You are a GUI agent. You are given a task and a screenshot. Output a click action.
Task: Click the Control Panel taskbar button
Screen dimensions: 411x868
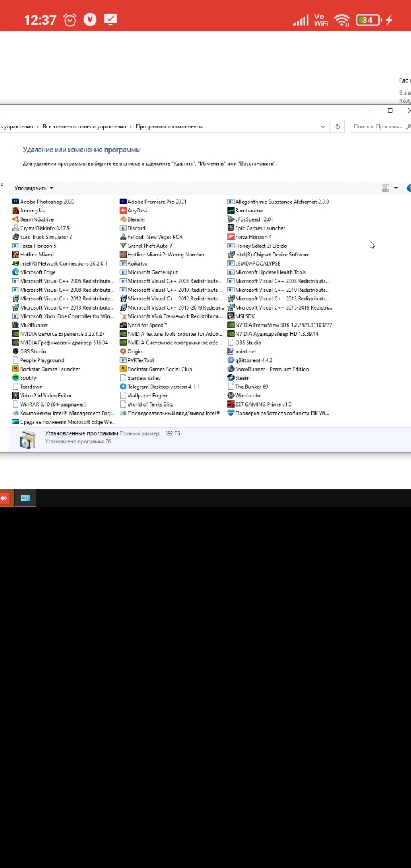[x=25, y=498]
